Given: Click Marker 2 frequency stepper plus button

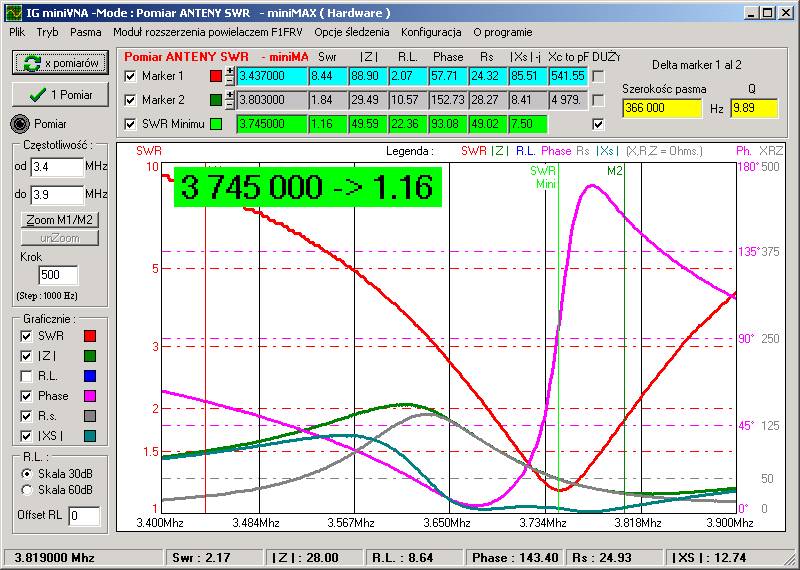Looking at the screenshot, I should pyautogui.click(x=230, y=95).
